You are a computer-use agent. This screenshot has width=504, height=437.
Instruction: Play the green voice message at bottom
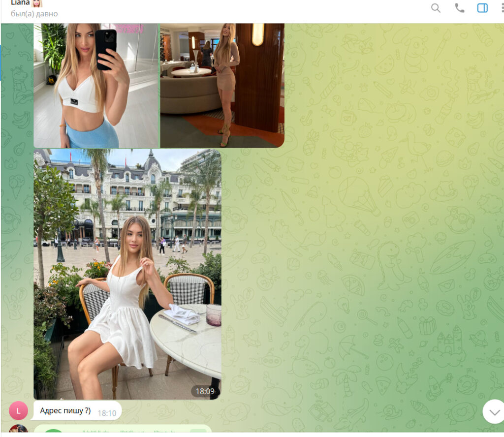pyautogui.click(x=54, y=433)
